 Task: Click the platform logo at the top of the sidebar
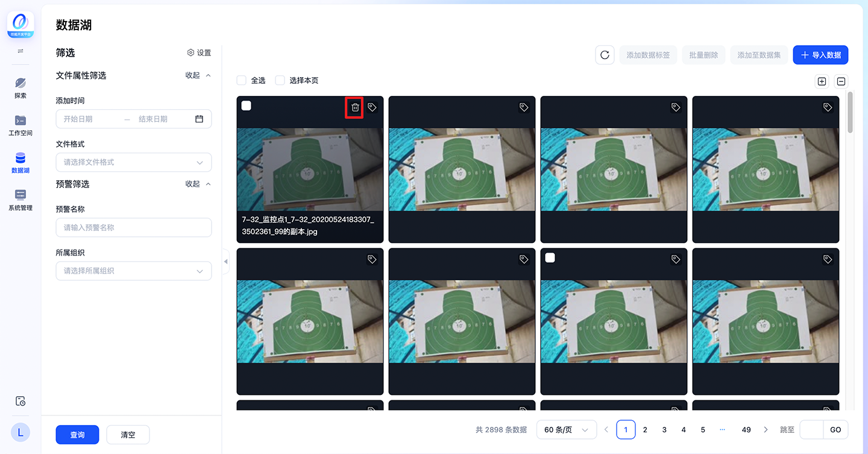pyautogui.click(x=20, y=25)
